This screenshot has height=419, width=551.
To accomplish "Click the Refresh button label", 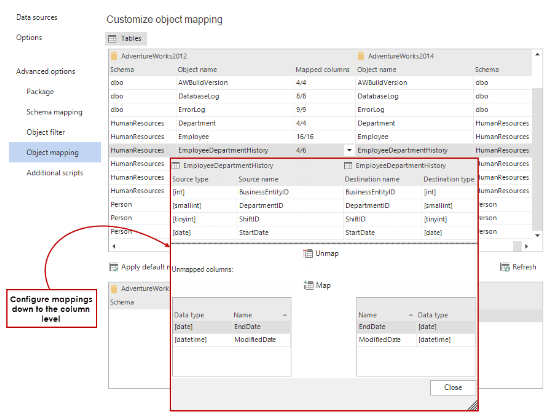I will click(524, 267).
